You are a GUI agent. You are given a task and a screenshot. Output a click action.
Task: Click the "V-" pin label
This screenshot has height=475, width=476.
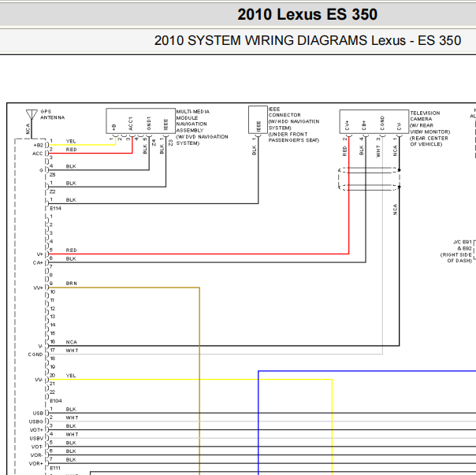[40, 347]
